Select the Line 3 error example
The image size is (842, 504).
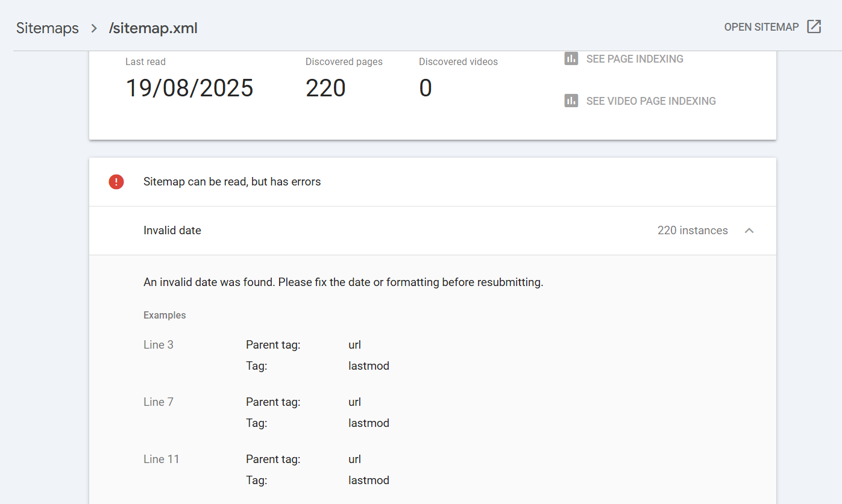tap(159, 345)
